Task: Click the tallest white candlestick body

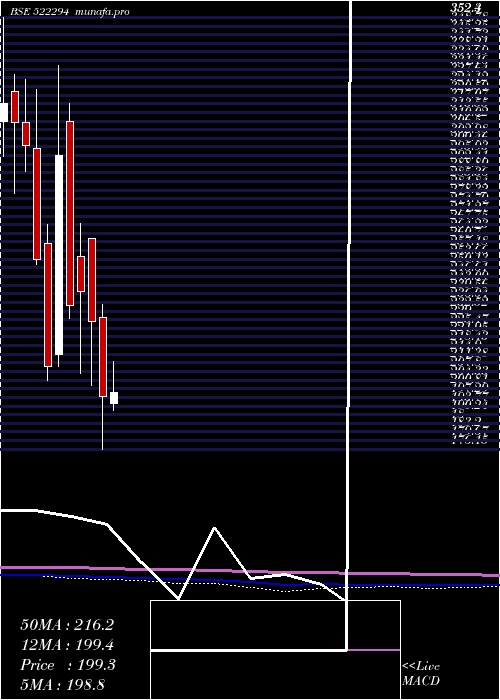Action: point(59,255)
